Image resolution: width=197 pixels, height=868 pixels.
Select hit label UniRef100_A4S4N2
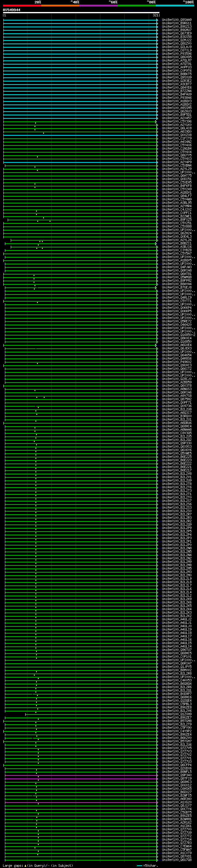pos(176,142)
